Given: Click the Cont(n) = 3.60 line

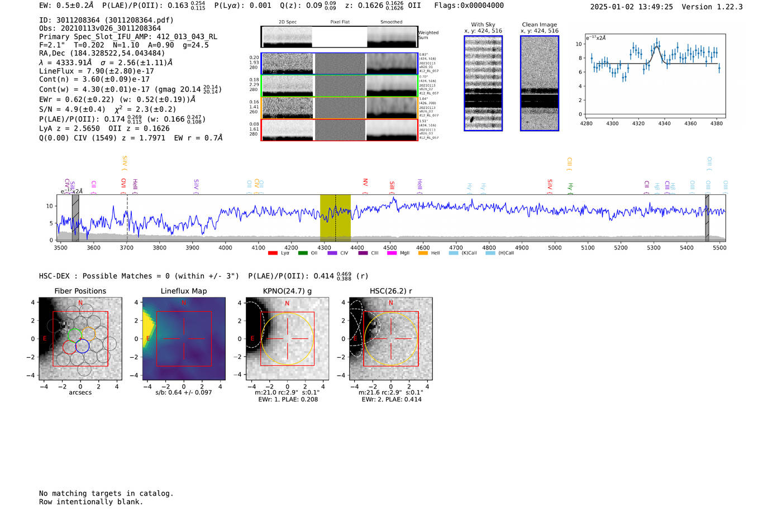Looking at the screenshot, I should click(x=94, y=79).
